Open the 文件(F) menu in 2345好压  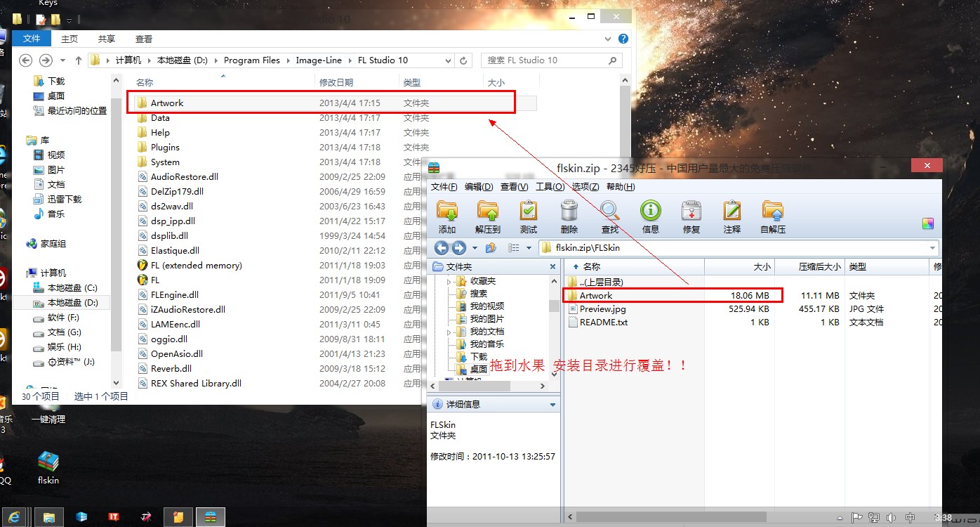[x=444, y=187]
